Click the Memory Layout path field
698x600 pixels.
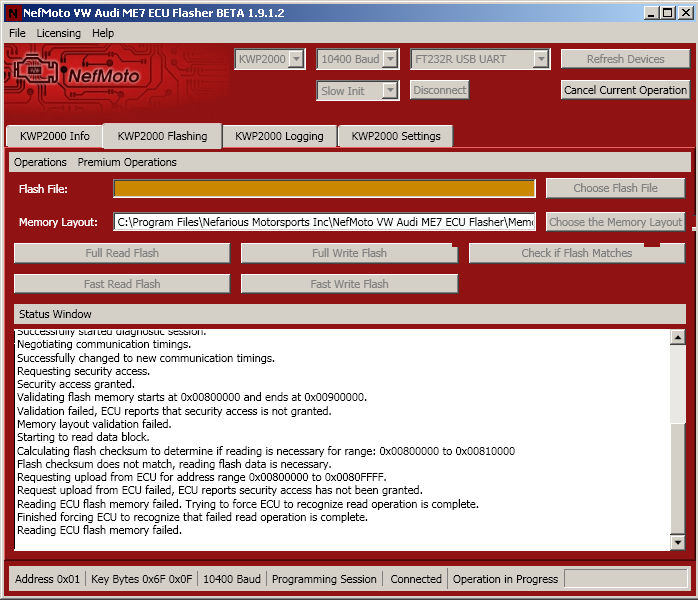click(x=324, y=222)
